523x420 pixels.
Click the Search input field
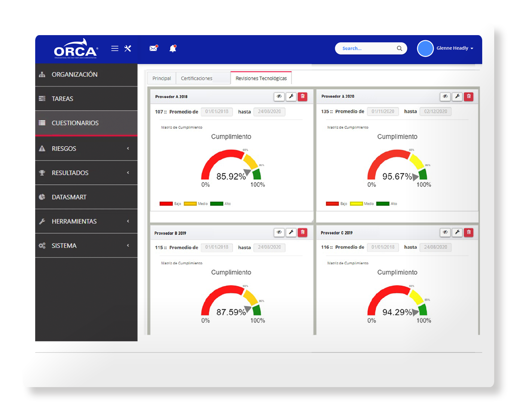367,49
